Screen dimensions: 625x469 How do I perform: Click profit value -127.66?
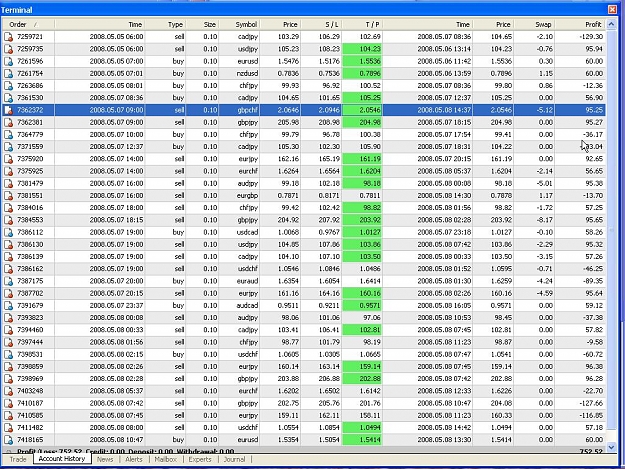coord(591,403)
